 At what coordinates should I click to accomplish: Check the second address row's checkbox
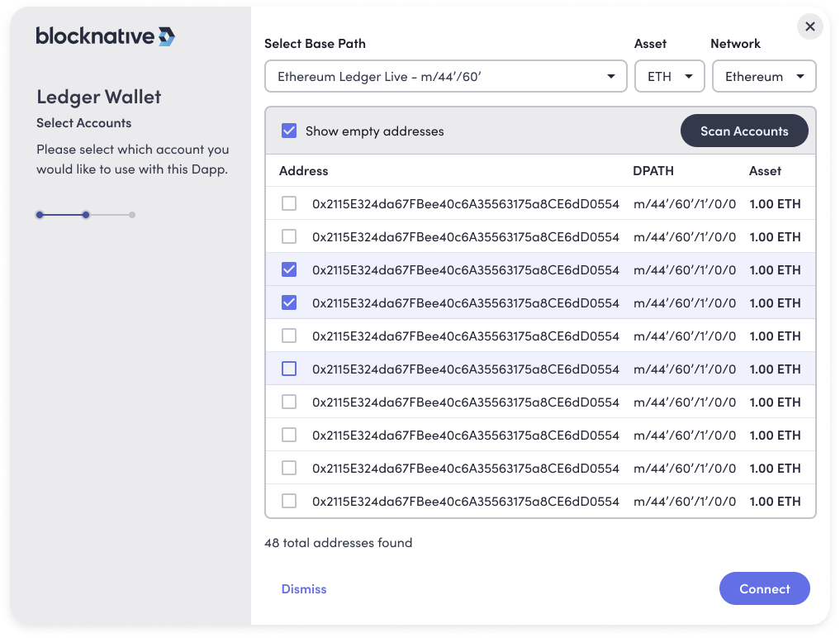[x=289, y=236]
